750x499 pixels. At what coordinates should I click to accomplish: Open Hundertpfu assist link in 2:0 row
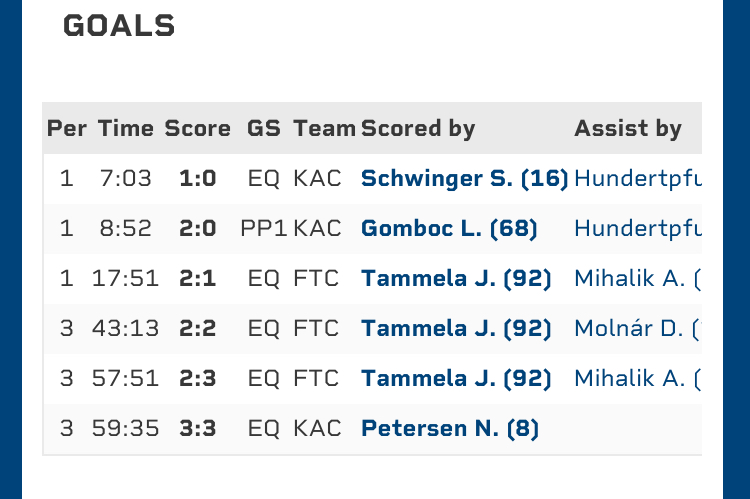[x=637, y=229]
